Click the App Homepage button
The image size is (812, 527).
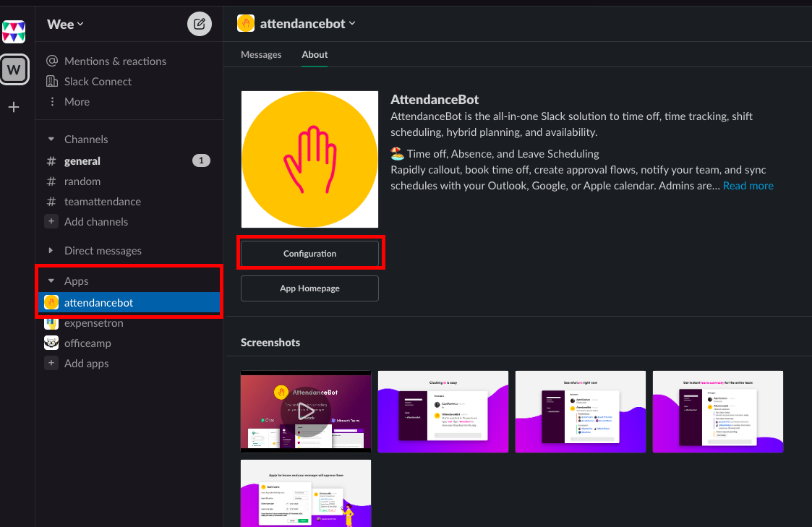pos(309,288)
